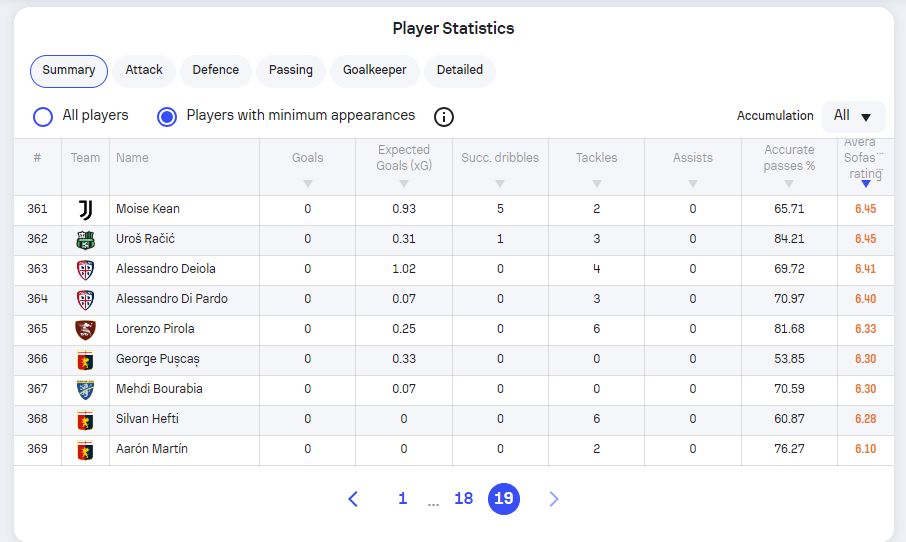This screenshot has height=542, width=906.
Task: Click the Genoa crest beside George Pușcaș
Action: click(x=86, y=361)
